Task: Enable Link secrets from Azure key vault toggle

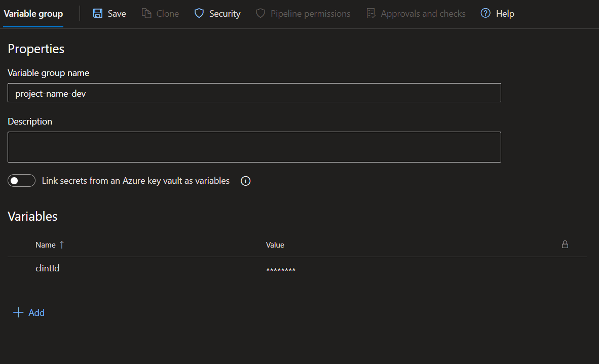Action: coord(22,181)
